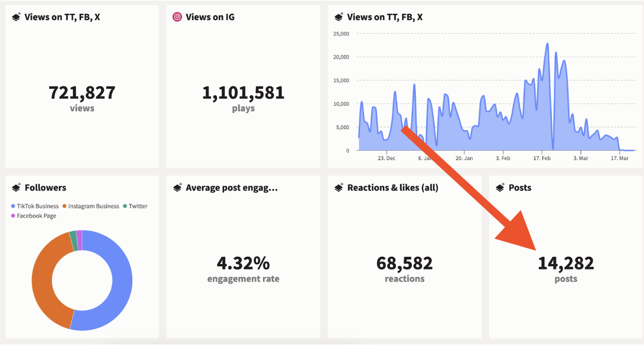Click the layers icon next to Followers

click(16, 188)
